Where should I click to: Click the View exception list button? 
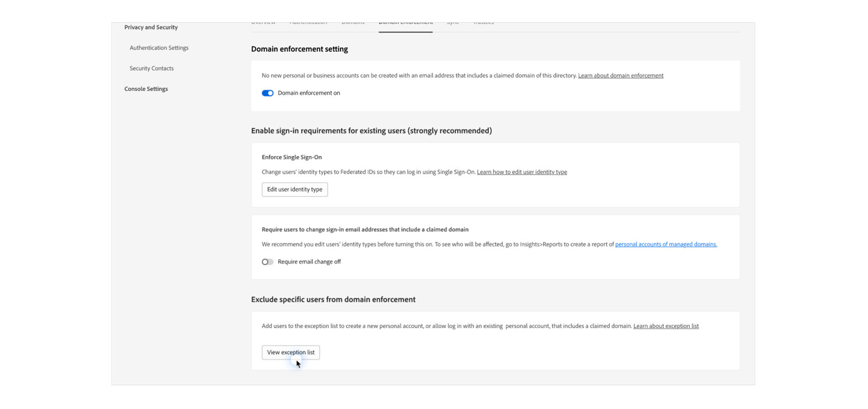pyautogui.click(x=291, y=352)
